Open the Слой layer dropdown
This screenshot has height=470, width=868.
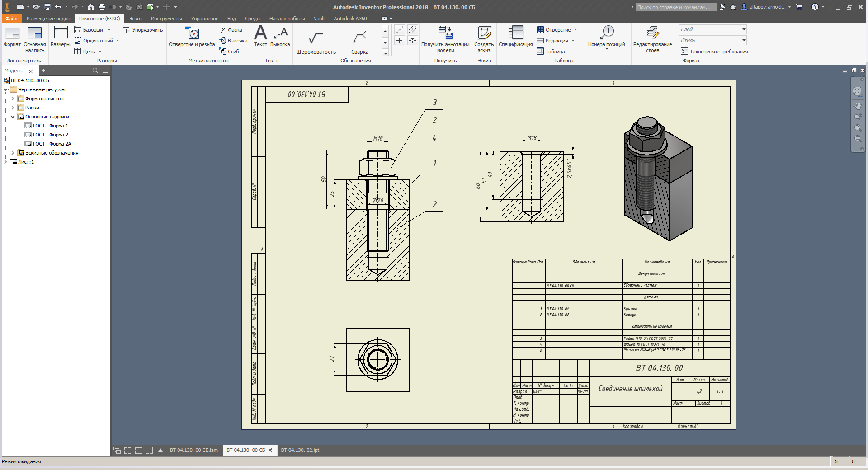[x=713, y=29]
